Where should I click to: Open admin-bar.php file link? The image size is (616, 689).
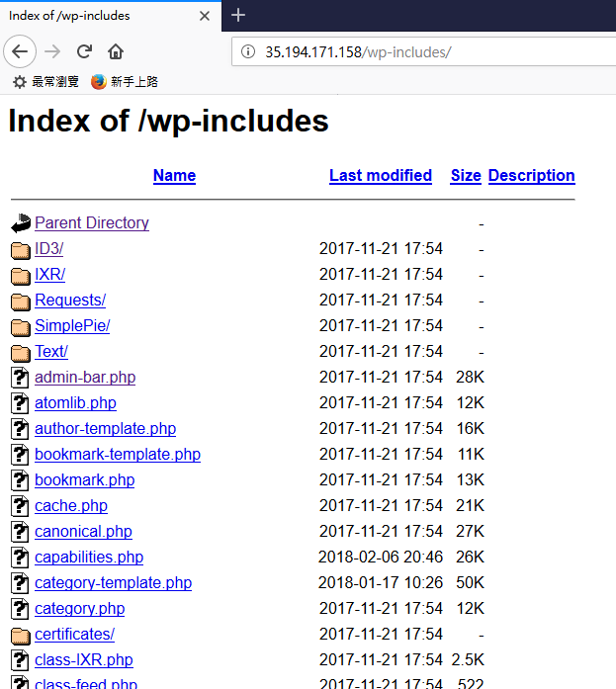pos(85,377)
